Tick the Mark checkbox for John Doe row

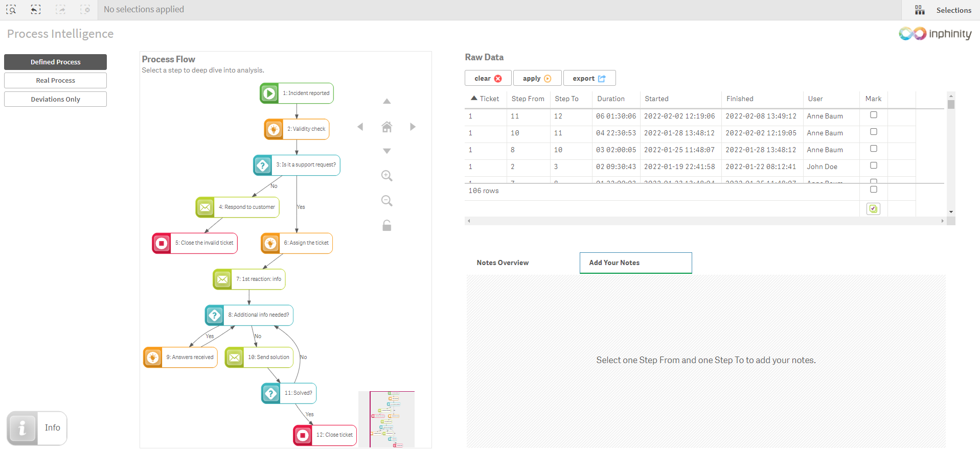pos(874,165)
